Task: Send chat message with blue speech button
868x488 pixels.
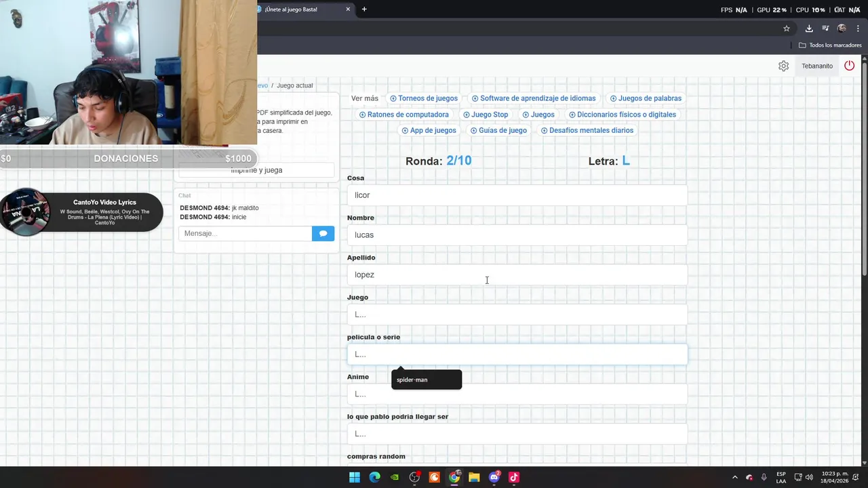Action: [323, 233]
